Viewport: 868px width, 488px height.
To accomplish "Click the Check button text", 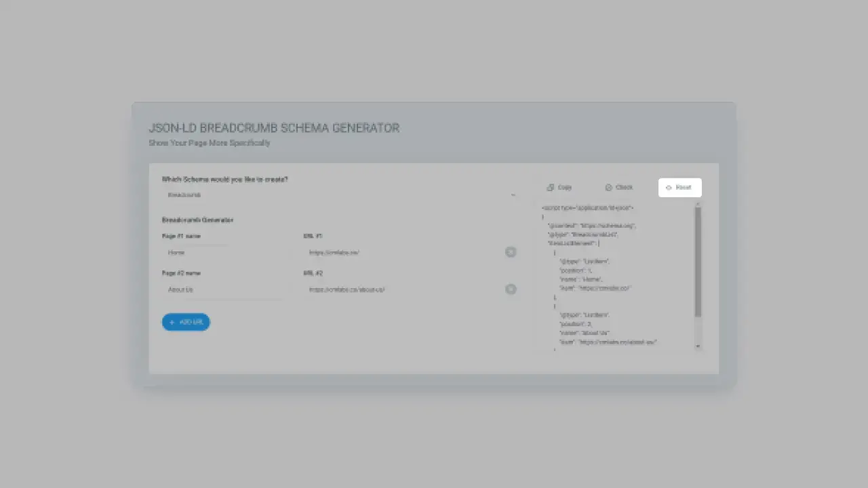I will pyautogui.click(x=624, y=188).
